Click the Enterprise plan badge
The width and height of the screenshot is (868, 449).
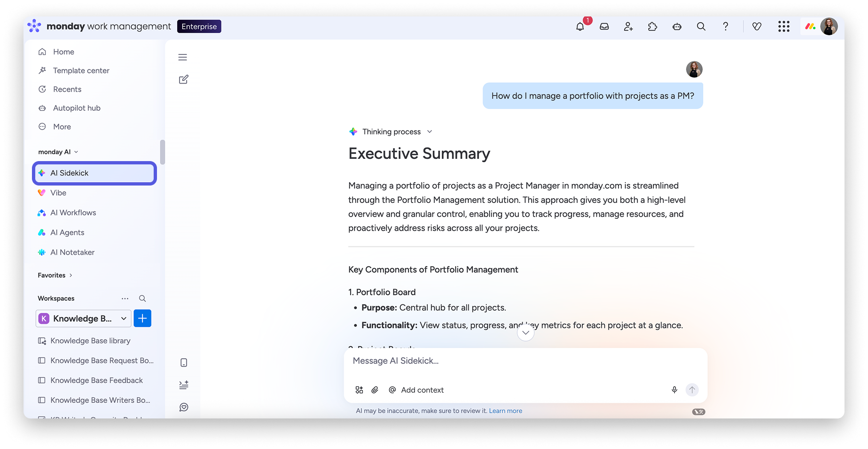pos(199,27)
